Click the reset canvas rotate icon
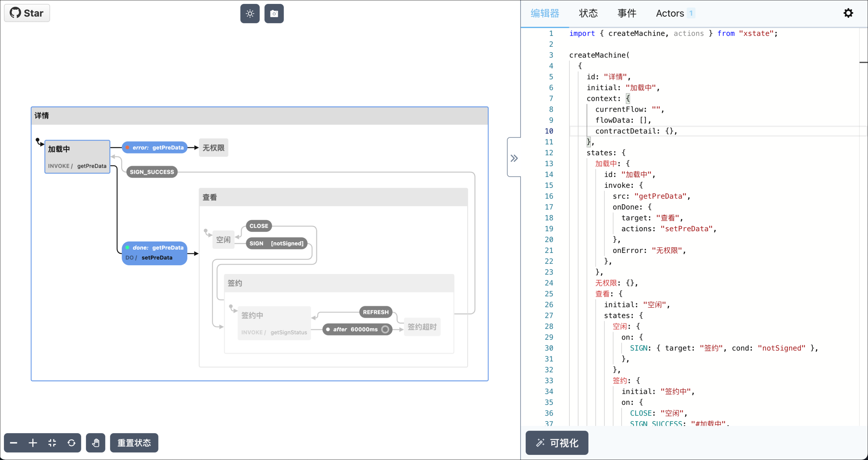The image size is (868, 460). coord(72,442)
